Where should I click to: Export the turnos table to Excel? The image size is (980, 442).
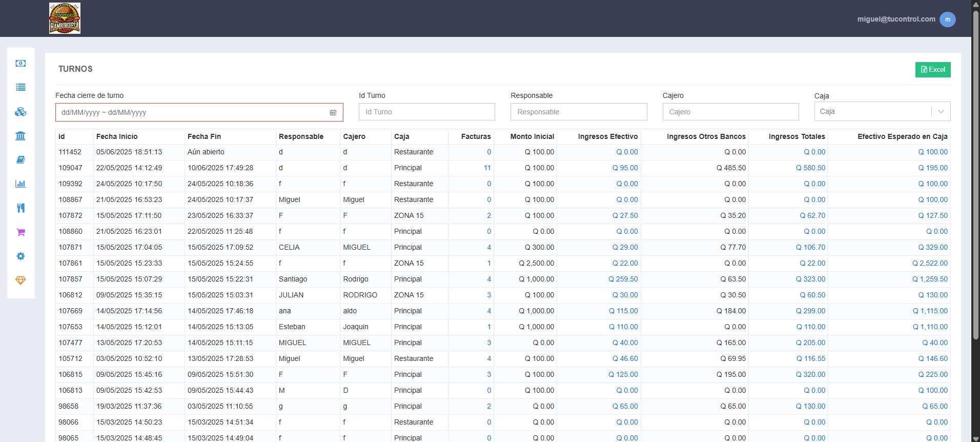pyautogui.click(x=933, y=70)
